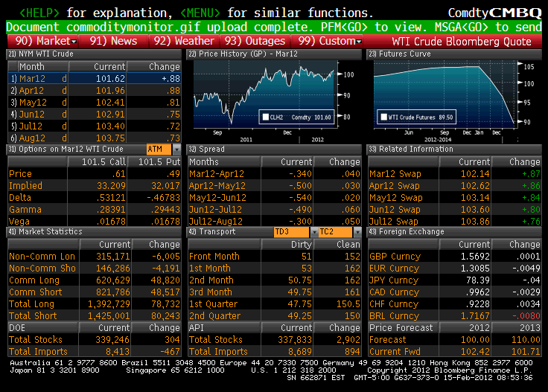
Task: Click the 'd' indicator beside Aug12
Action: (64, 138)
